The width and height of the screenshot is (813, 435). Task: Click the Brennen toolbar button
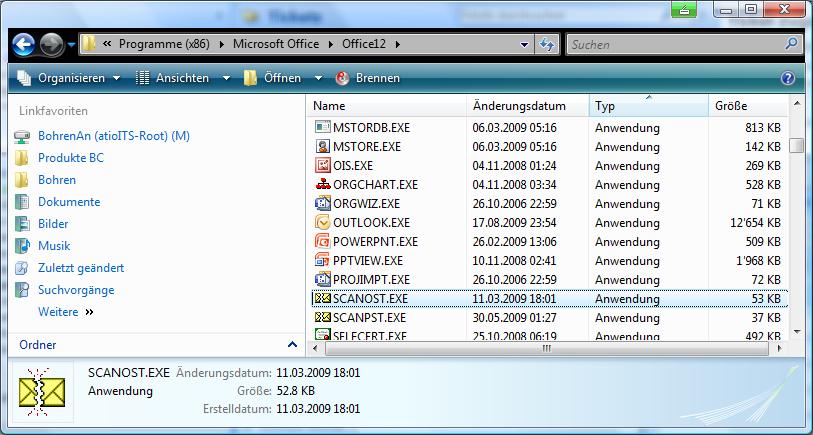tap(368, 78)
